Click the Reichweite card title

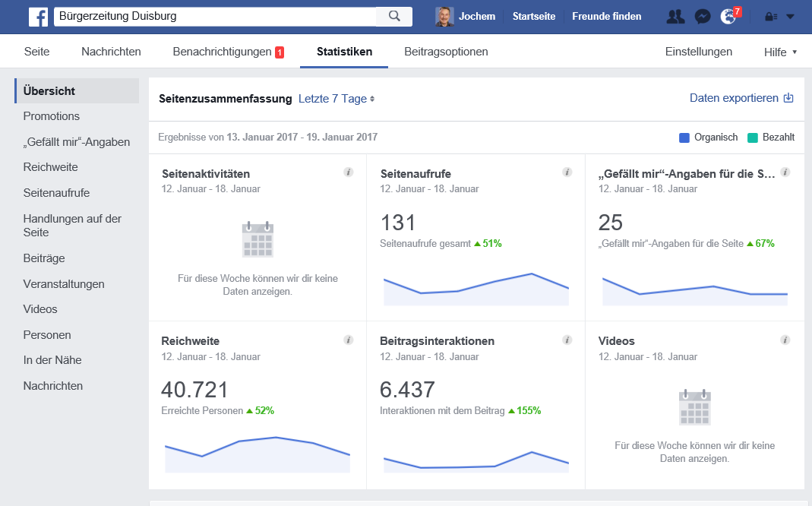(x=190, y=341)
